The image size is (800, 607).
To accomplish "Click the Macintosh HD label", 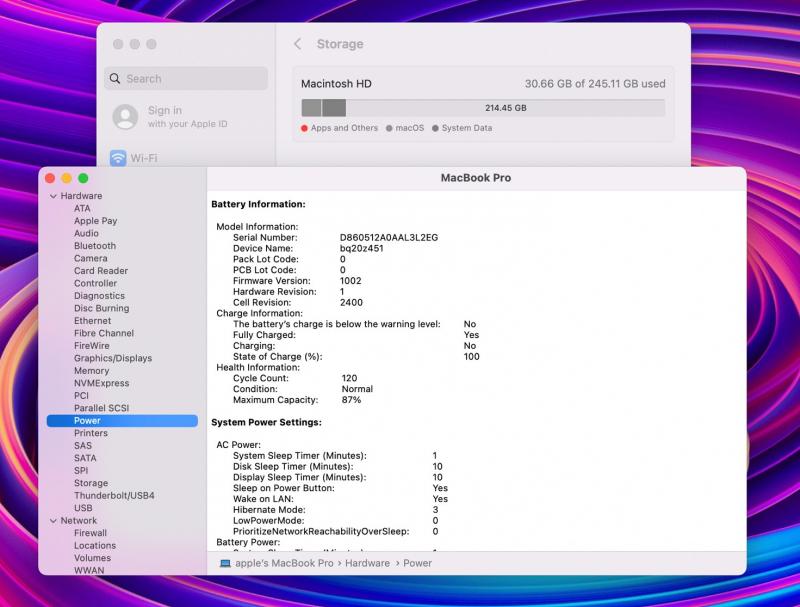I will click(x=336, y=84).
